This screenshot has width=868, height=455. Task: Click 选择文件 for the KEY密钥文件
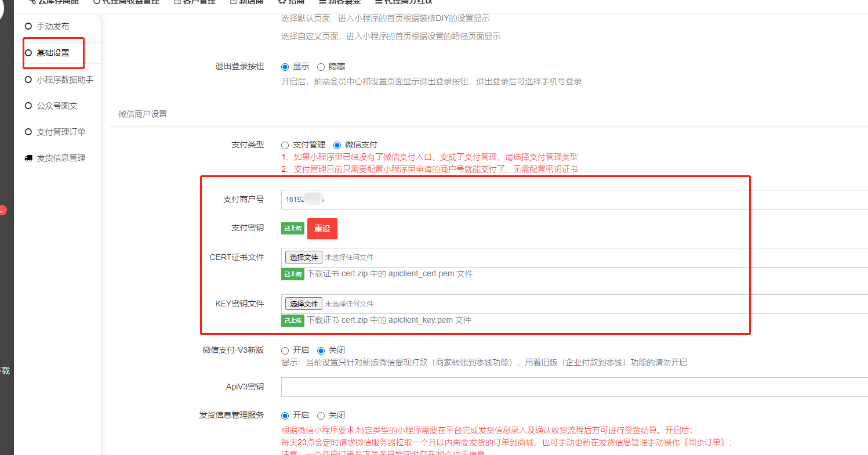click(x=303, y=304)
